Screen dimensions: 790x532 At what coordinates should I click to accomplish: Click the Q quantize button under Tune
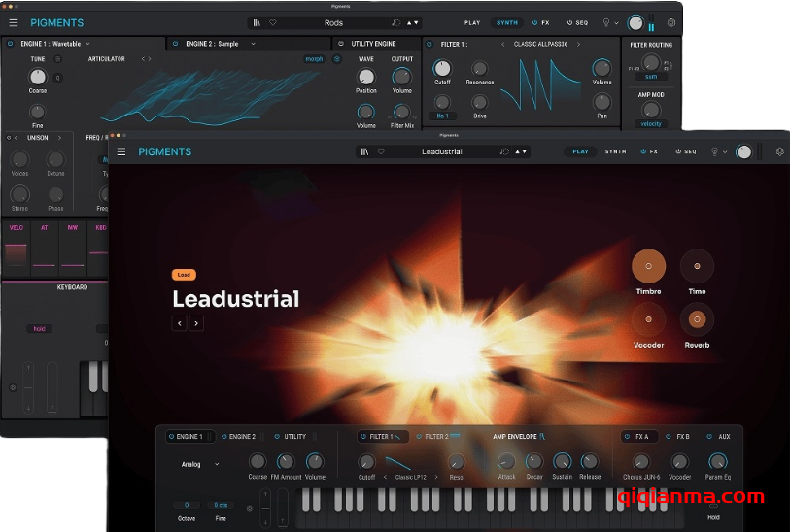(x=58, y=78)
